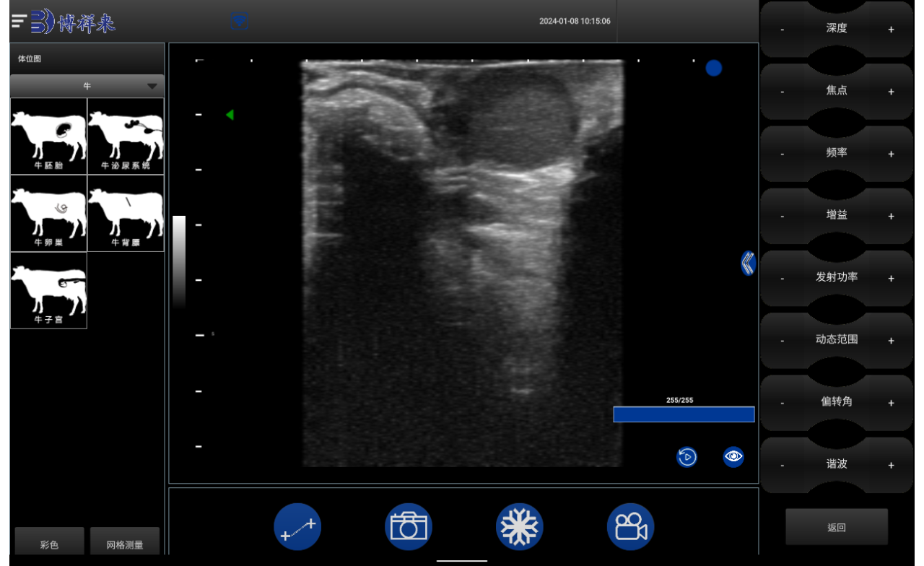This screenshot has height=566, width=924.
Task: Capture a snapshot with the camera icon
Action: point(409,527)
